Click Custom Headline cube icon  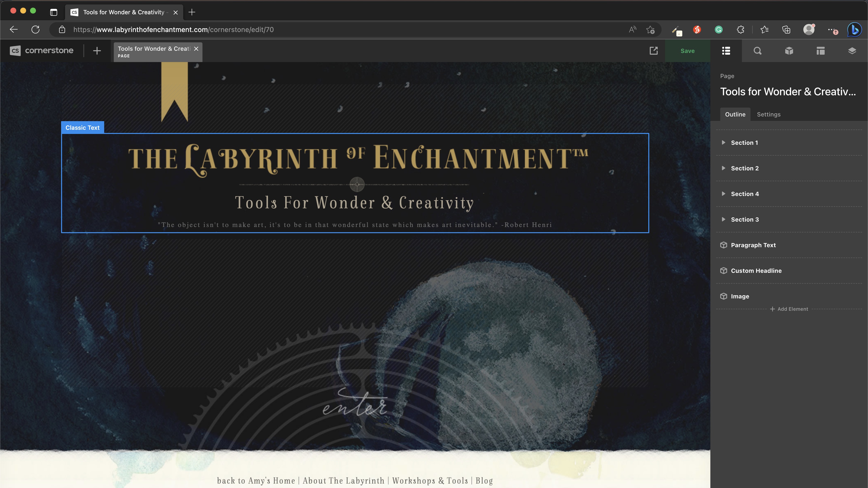[x=723, y=270]
